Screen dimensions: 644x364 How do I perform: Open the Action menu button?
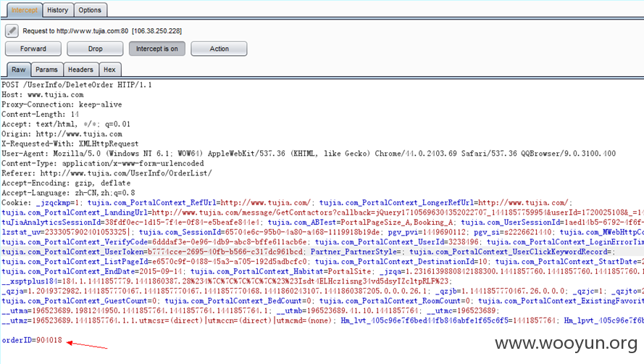[x=219, y=49]
